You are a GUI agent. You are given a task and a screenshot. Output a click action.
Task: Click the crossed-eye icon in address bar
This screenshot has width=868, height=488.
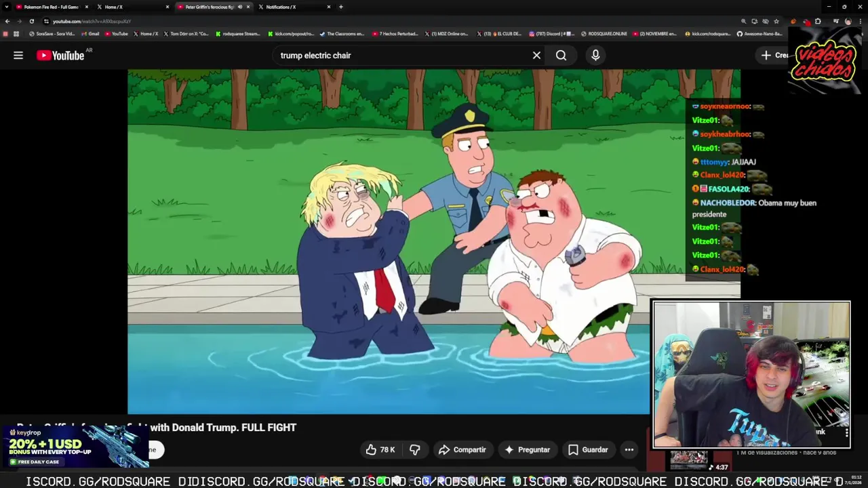point(766,21)
